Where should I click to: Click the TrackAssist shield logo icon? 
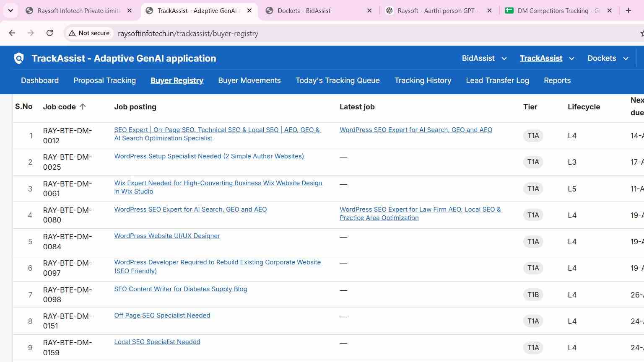pyautogui.click(x=19, y=58)
